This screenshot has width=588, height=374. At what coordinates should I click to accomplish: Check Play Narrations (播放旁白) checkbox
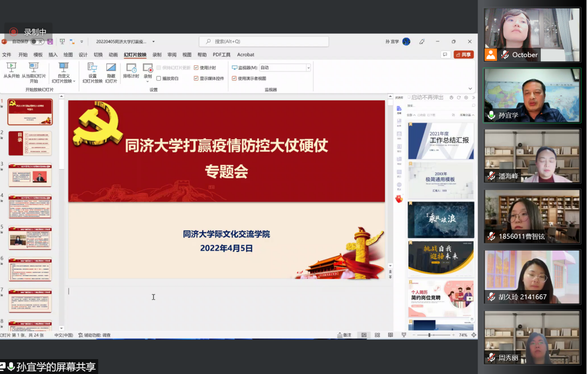(x=159, y=78)
